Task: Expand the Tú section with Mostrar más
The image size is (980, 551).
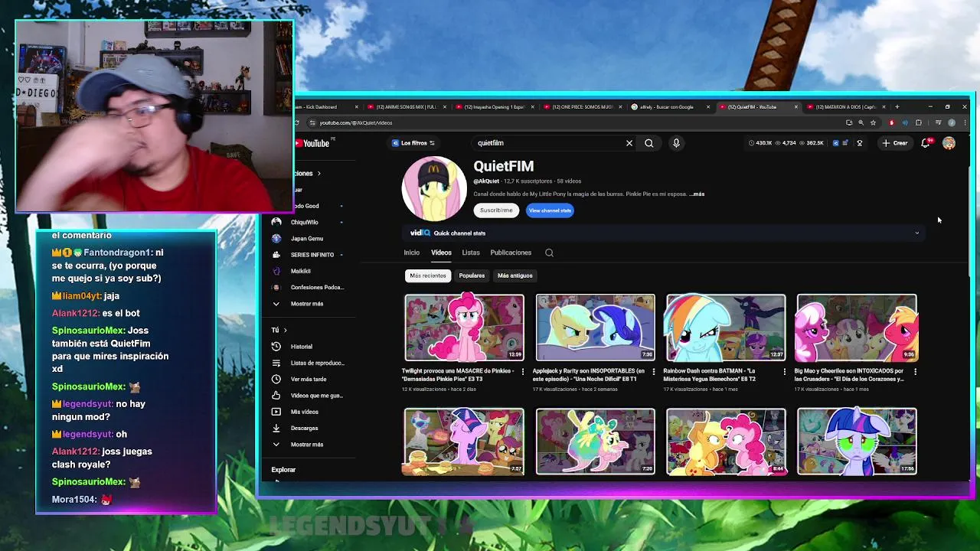Action: click(x=308, y=445)
